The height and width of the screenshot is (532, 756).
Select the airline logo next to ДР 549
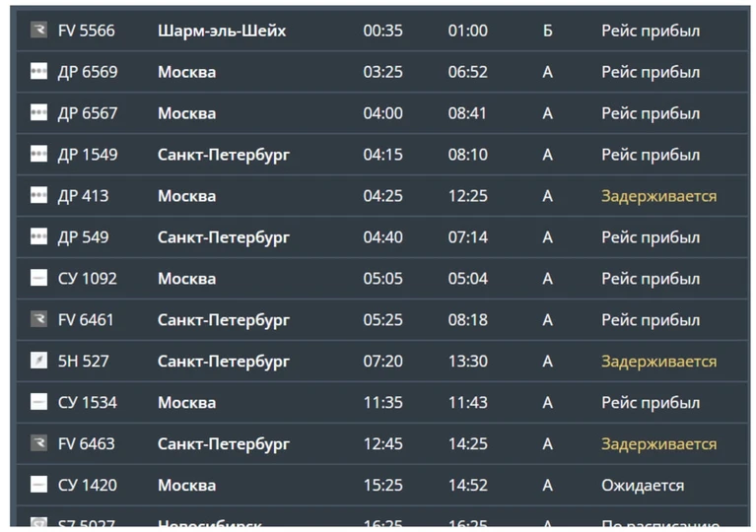point(38,237)
